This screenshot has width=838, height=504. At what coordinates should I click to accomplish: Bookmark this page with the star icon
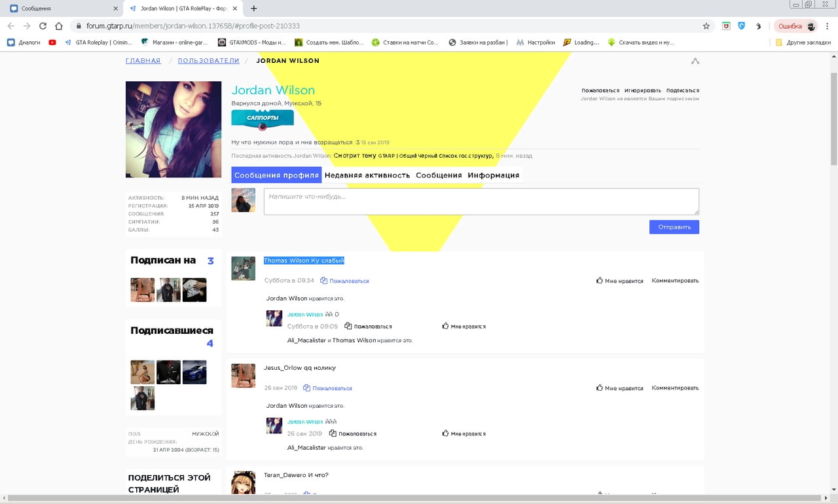[706, 26]
